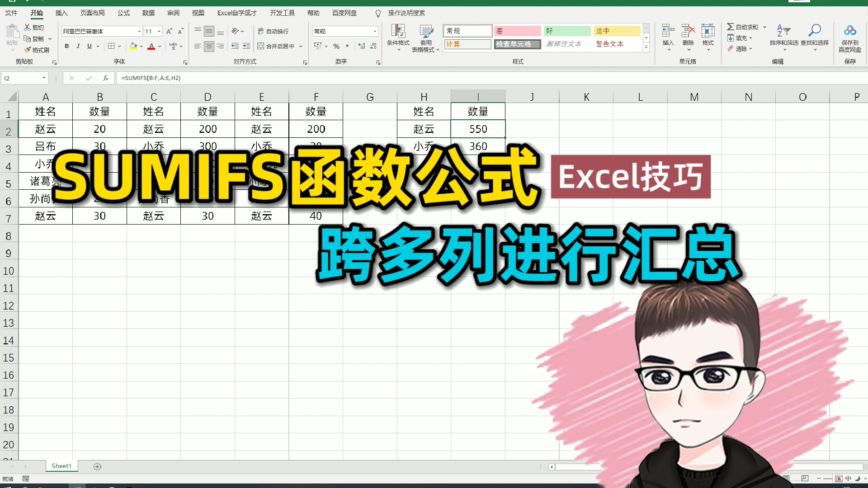Click Merge and Center (合并后居中) button
Screen dimensions: 868x488
[x=276, y=46]
